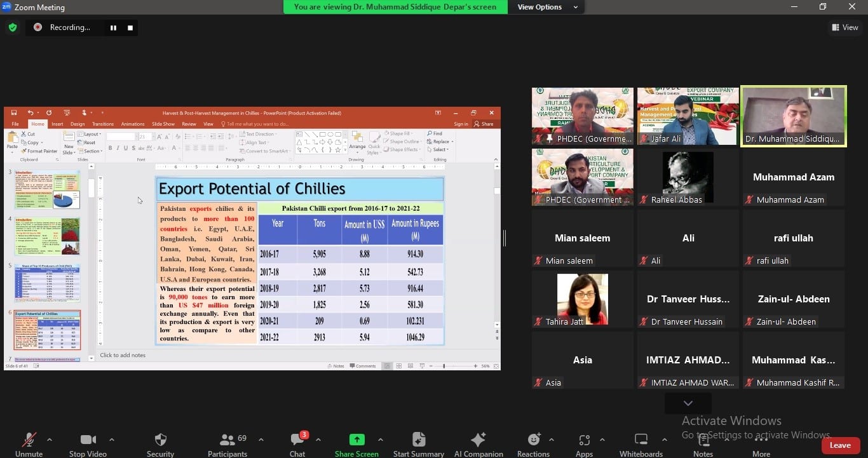Expand the View Options dropdown
Viewport: 868px width, 458px height.
coord(547,7)
